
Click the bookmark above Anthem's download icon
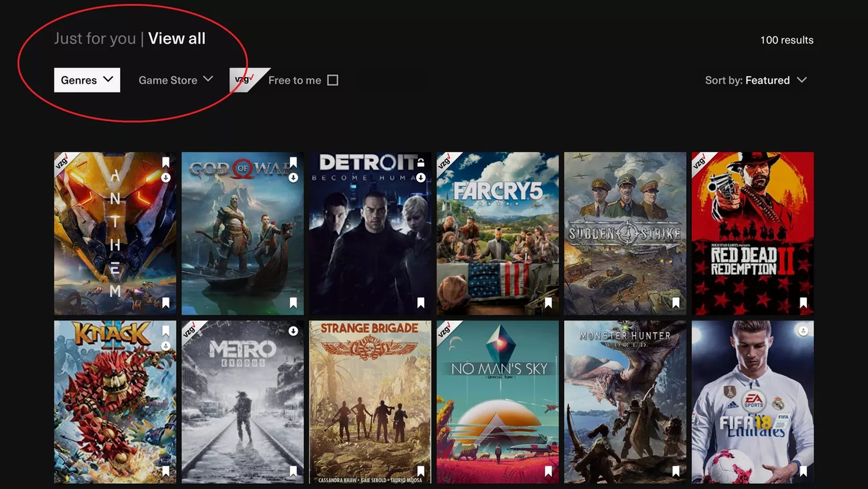[166, 162]
